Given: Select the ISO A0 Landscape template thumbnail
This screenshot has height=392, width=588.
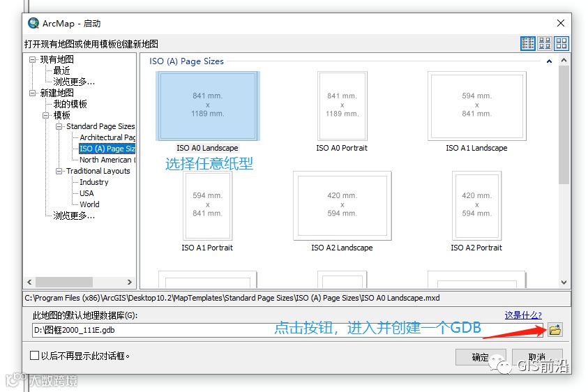Looking at the screenshot, I should click(x=207, y=106).
